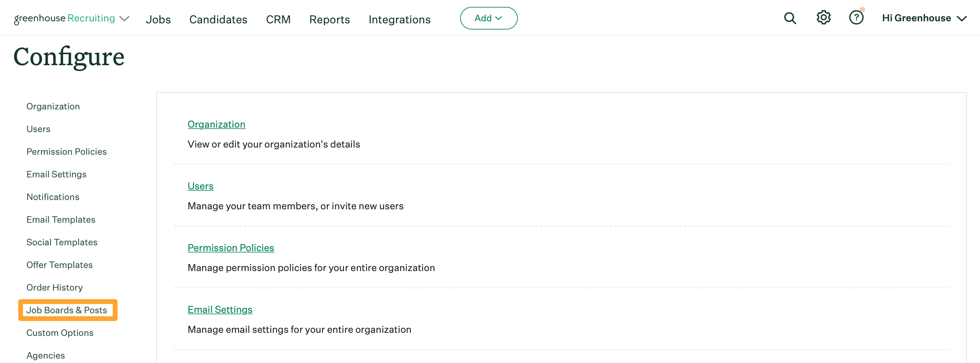The width and height of the screenshot is (980, 363).
Task: Click the greenhouse Recruiting logo
Action: pyautogui.click(x=64, y=18)
